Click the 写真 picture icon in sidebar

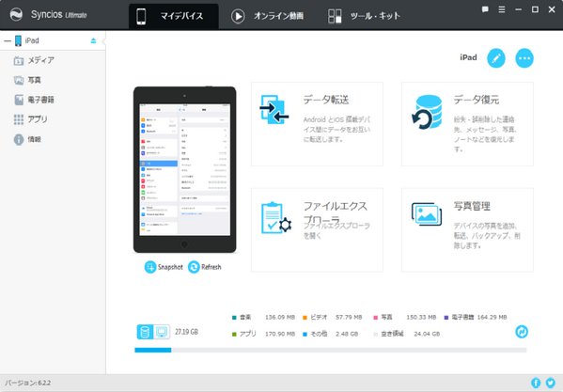[19, 80]
